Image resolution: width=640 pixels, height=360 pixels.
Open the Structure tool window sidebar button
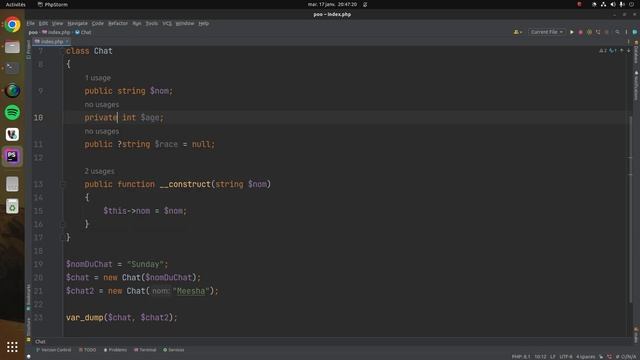pyautogui.click(x=28, y=329)
